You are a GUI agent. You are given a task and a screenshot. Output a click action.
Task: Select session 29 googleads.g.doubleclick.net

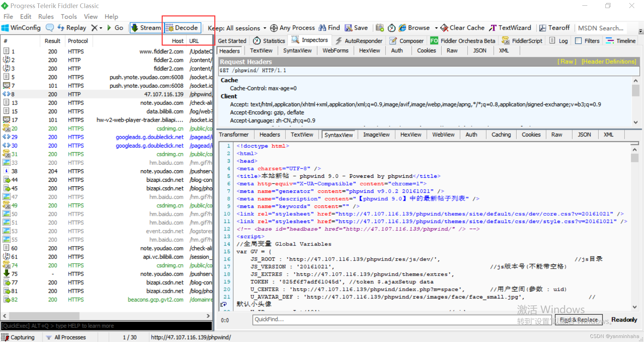tap(106, 137)
